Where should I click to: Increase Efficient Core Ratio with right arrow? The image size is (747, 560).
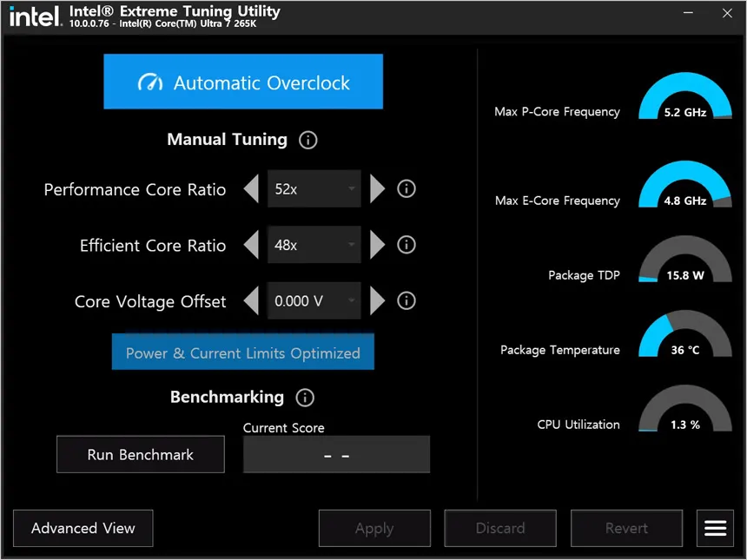tap(377, 246)
